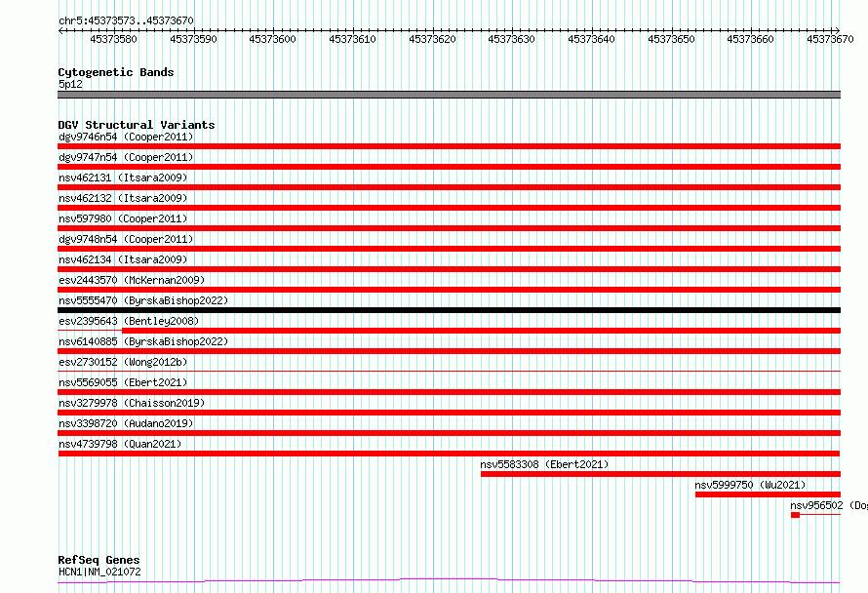Click the red bar under nsv5999750
This screenshot has height=593, width=868.
(x=768, y=494)
